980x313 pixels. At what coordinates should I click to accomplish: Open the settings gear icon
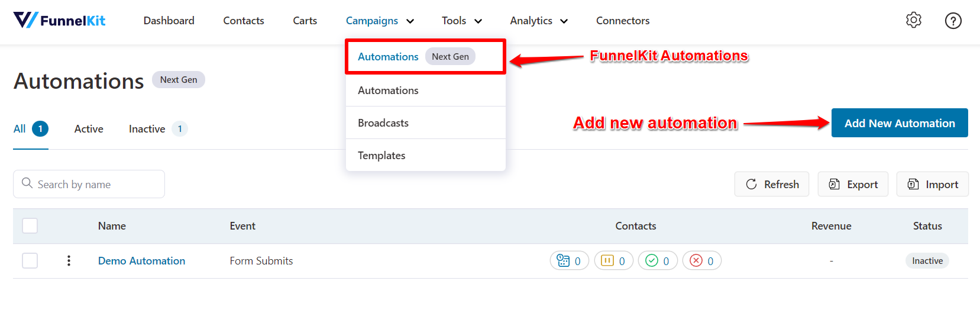pos(914,20)
